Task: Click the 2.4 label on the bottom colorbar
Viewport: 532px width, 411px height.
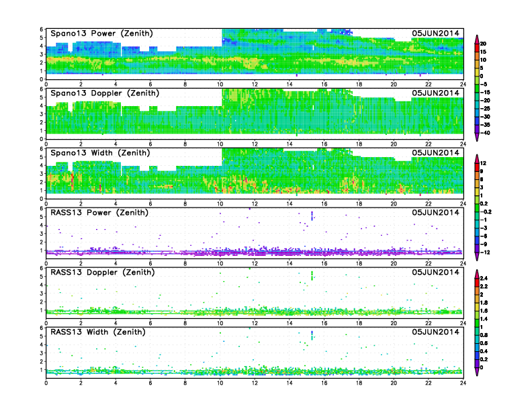Action: [484, 279]
